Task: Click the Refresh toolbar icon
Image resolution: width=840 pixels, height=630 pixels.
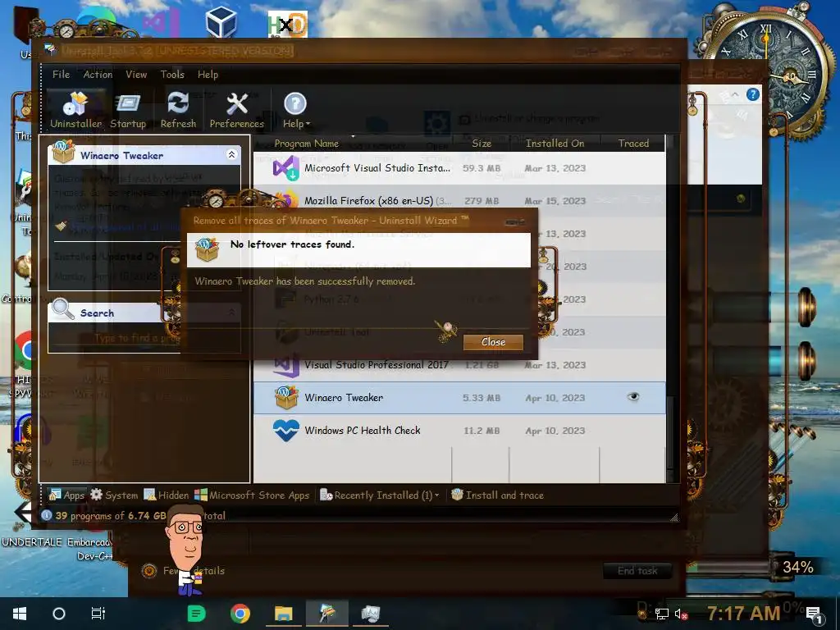Action: tap(178, 110)
